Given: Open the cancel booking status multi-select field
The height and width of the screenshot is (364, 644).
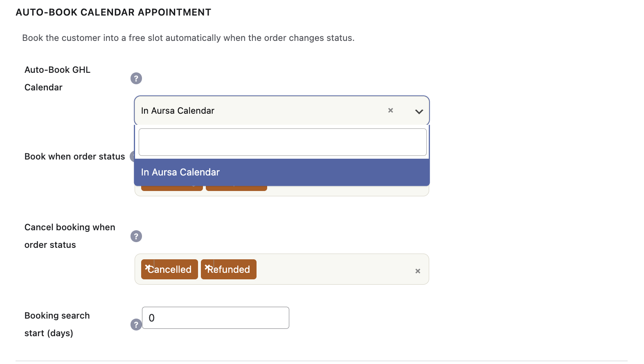Looking at the screenshot, I should click(x=282, y=269).
